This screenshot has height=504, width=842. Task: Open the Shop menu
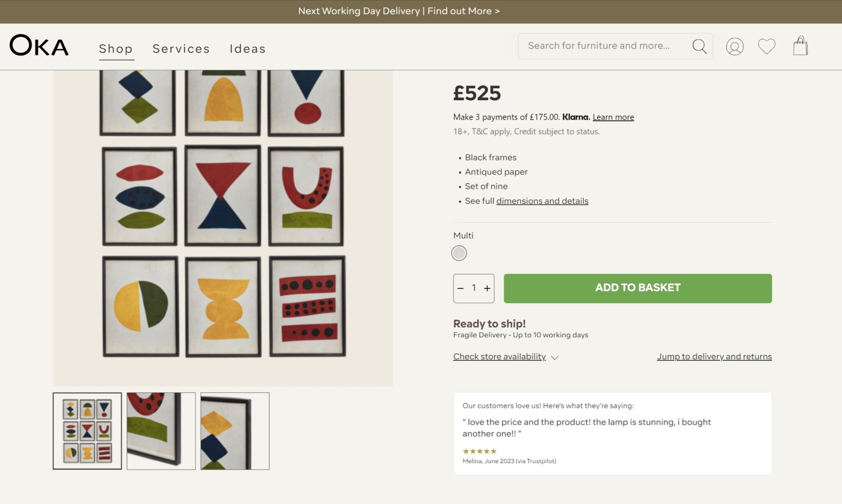point(116,48)
